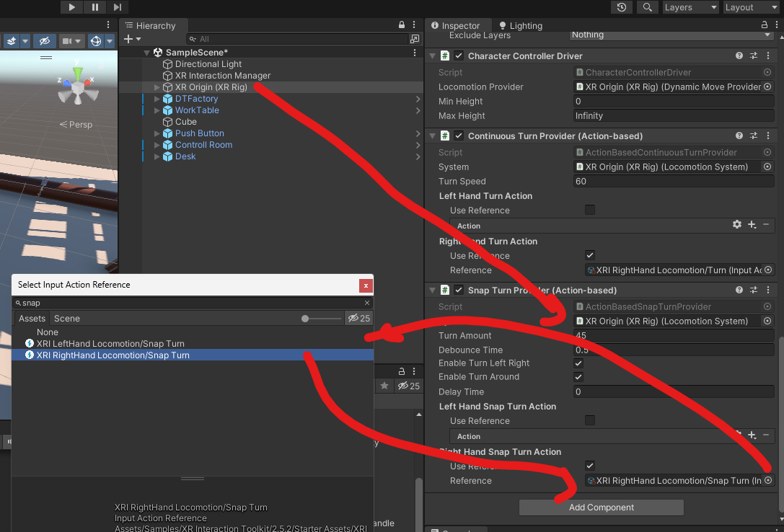Collapse the SampleScene tree node

(x=146, y=53)
